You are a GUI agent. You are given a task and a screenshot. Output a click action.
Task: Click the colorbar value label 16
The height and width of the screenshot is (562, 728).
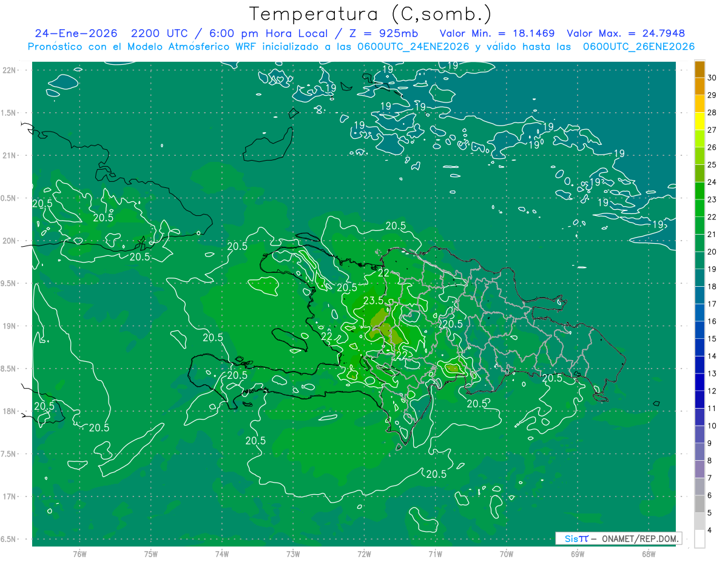pos(712,321)
